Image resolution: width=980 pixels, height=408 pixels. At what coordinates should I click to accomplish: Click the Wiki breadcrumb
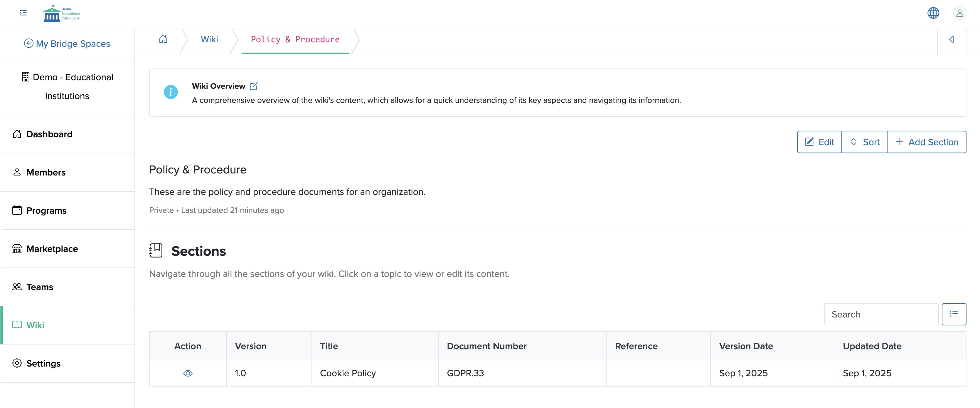(x=209, y=39)
